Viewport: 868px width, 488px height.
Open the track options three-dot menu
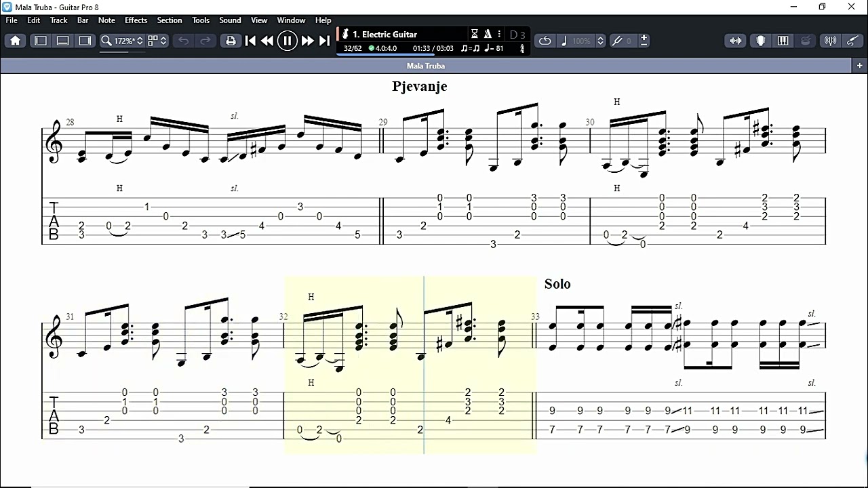tap(500, 34)
